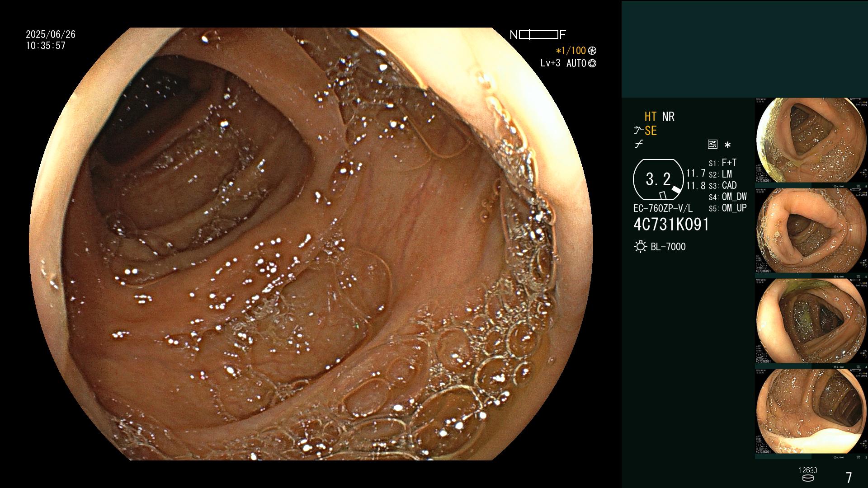This screenshot has width=868, height=488.
Task: Select the S3: CAD switch assignment
Action: 722,185
